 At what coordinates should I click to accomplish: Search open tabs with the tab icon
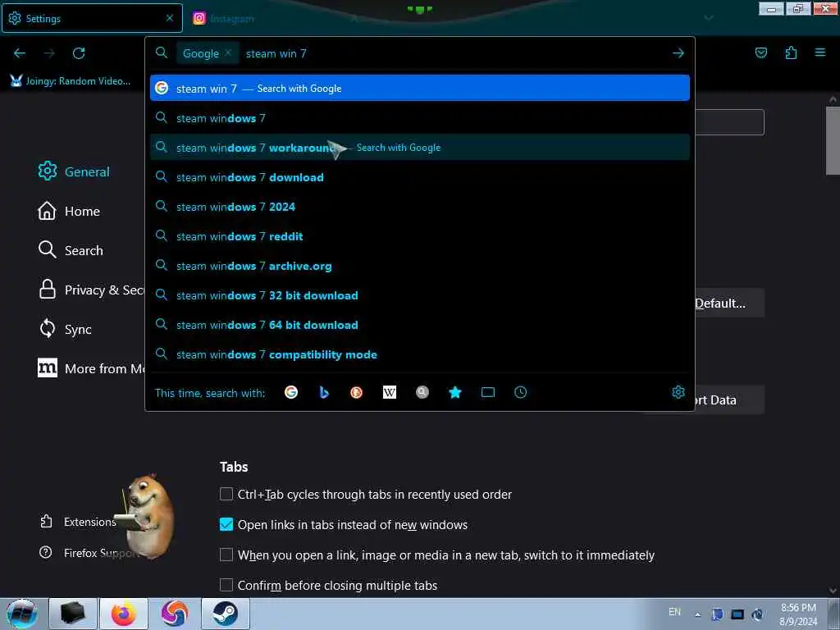[487, 393]
